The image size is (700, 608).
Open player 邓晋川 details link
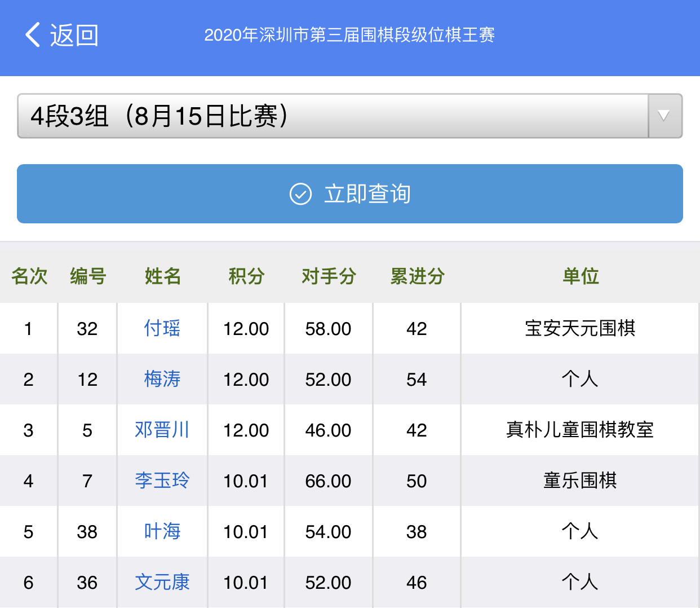click(162, 430)
